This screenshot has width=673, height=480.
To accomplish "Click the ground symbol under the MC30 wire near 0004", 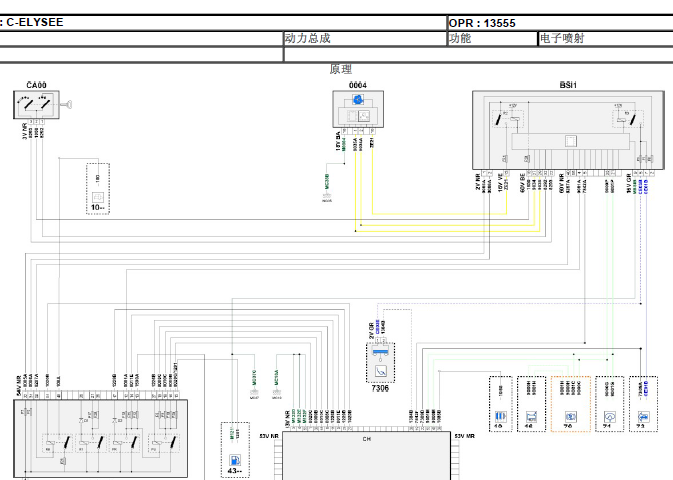I will [327, 197].
